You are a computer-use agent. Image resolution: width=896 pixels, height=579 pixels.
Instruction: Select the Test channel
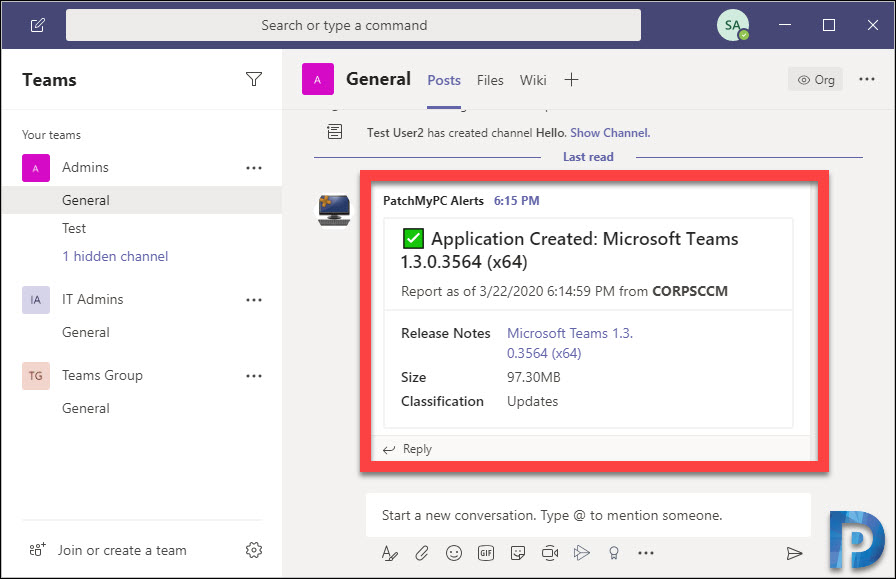(142, 228)
